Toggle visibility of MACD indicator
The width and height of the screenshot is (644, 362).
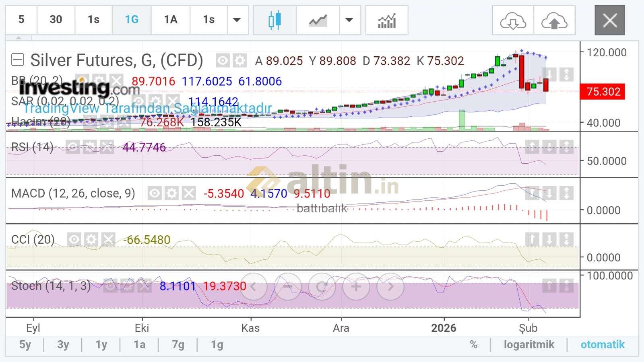(154, 193)
